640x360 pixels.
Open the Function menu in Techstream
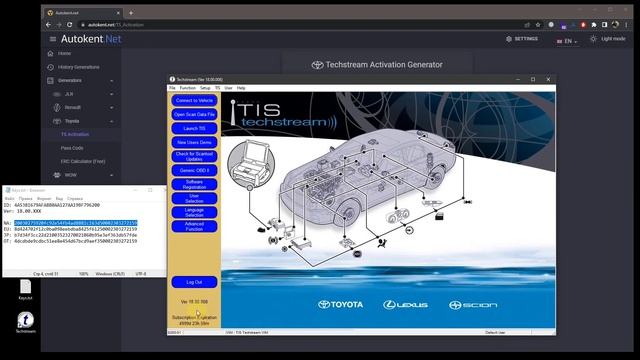click(x=188, y=88)
